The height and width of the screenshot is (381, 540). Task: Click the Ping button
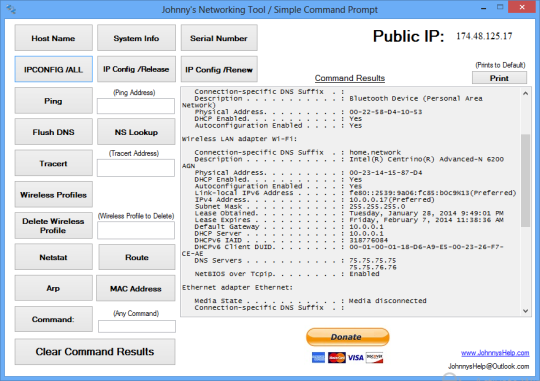(53, 101)
